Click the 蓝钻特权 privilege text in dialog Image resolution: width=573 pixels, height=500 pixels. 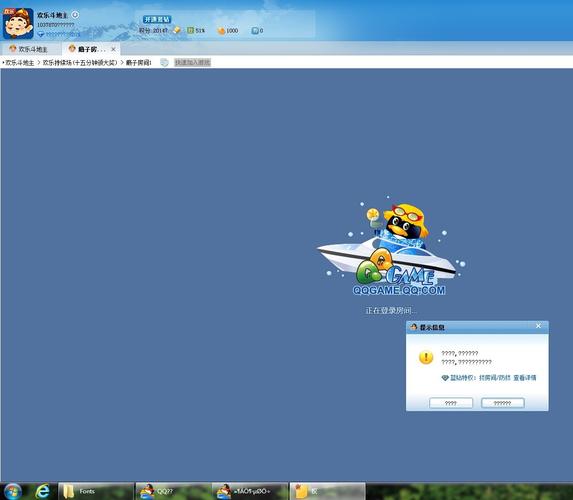coord(480,378)
